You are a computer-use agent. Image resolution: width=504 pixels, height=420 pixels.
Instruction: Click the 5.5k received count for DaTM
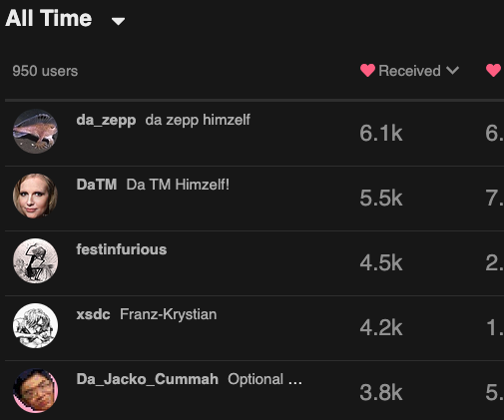click(x=381, y=199)
